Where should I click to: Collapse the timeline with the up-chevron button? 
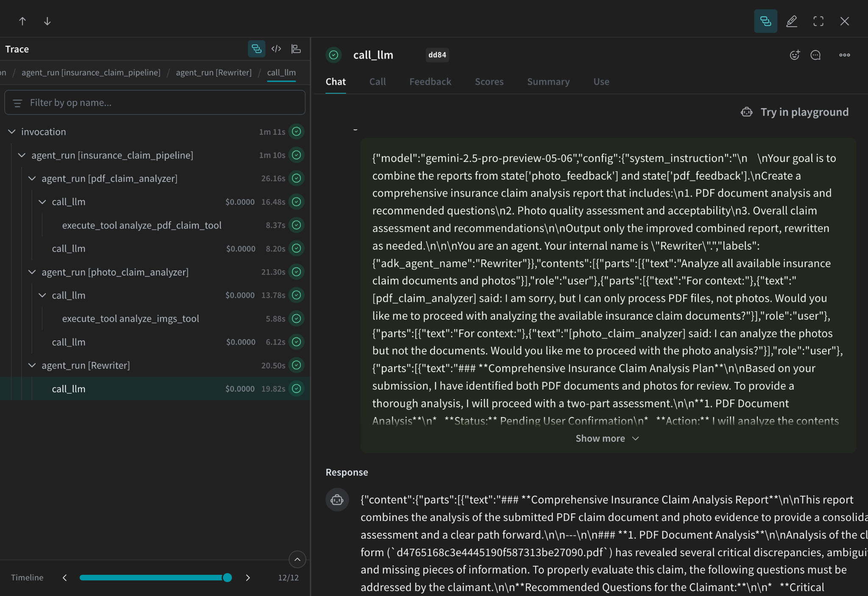click(297, 560)
